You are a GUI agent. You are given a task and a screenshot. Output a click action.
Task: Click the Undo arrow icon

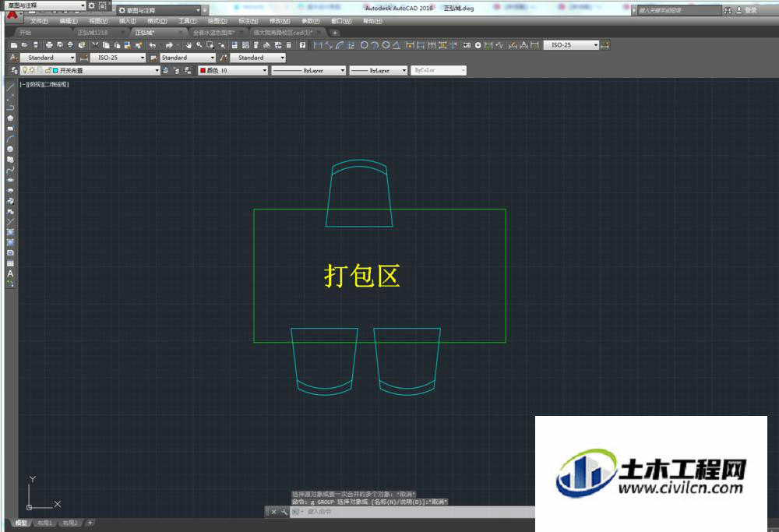pyautogui.click(x=153, y=45)
